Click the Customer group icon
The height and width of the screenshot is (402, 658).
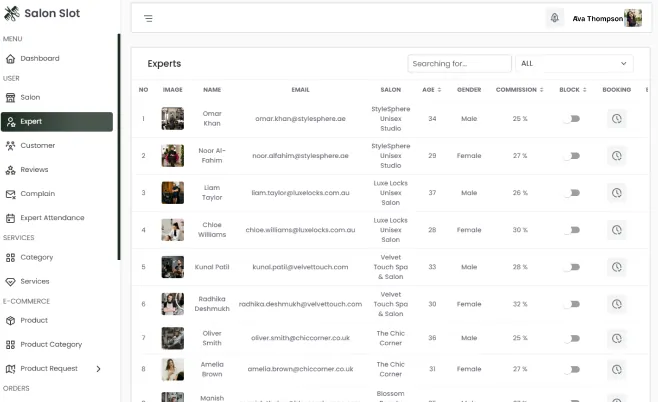coord(10,146)
